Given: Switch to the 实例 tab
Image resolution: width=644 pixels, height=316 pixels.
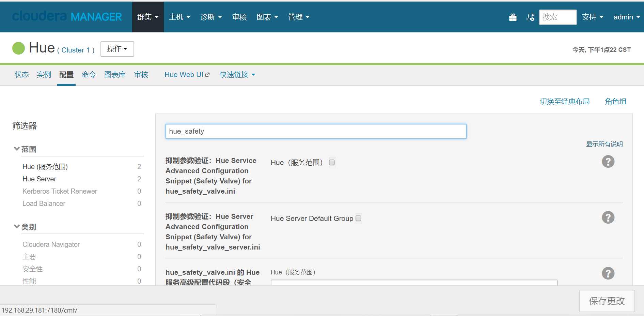Looking at the screenshot, I should pyautogui.click(x=44, y=75).
